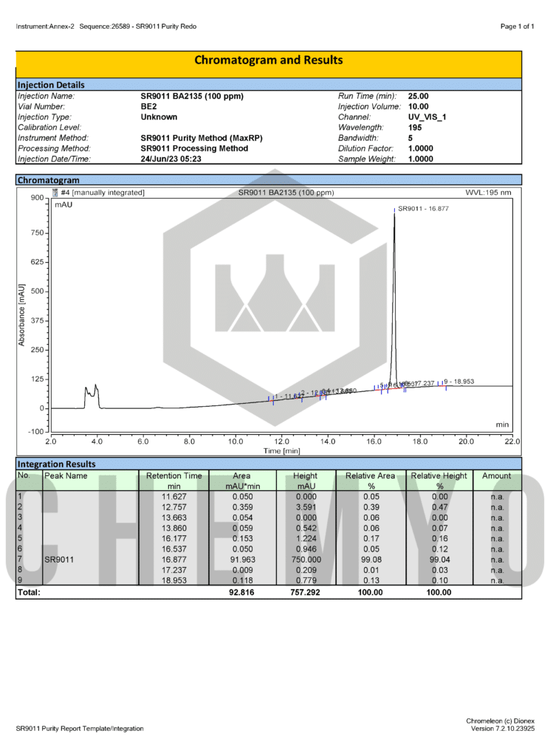
Task: Select the injection date '24/Jun/23 05:23'
Action: [x=171, y=159]
